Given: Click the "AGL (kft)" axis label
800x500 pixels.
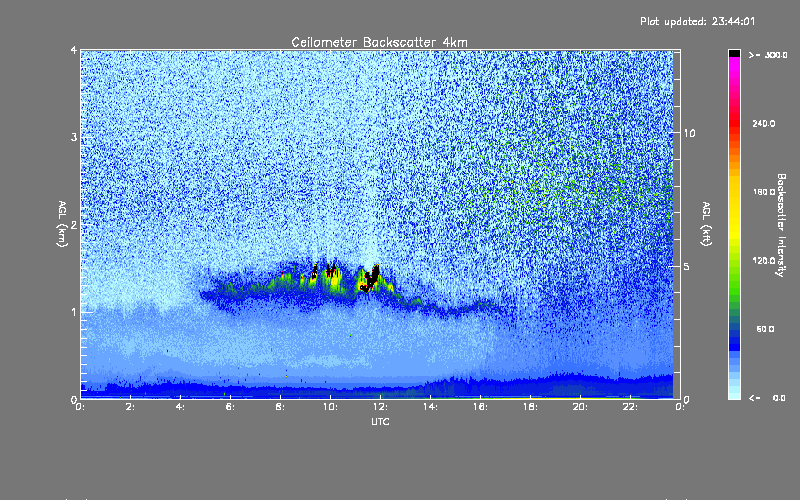Looking at the screenshot, I should tap(707, 224).
